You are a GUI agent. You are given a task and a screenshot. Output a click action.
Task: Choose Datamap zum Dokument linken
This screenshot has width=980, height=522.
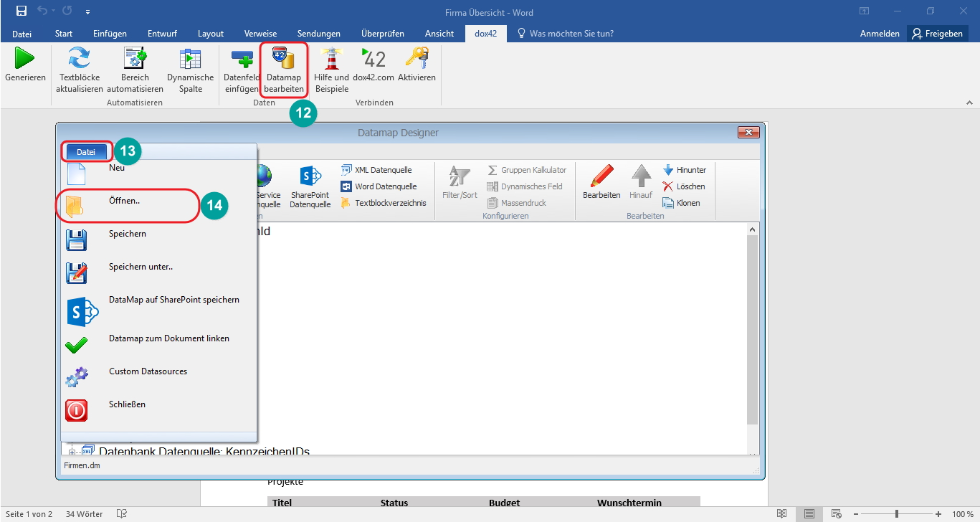pos(158,344)
